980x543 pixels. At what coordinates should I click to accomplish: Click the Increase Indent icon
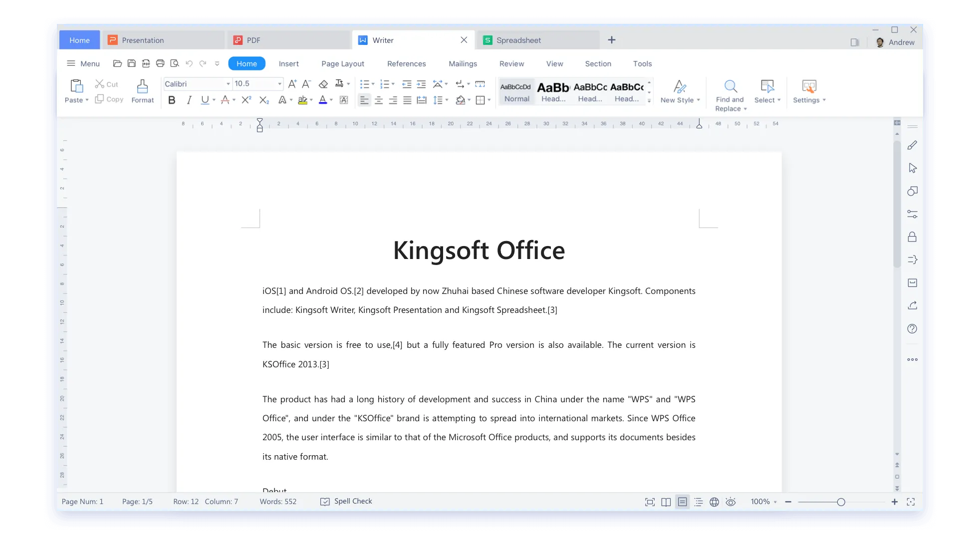421,84
